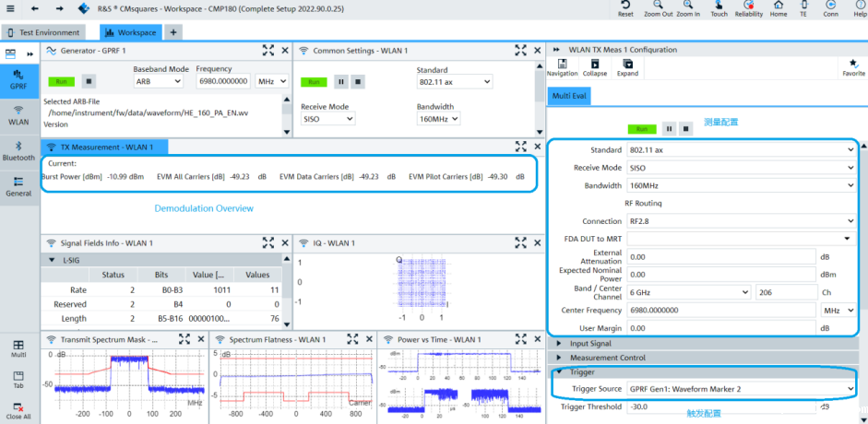Click the Reset toolbar icon
The width and height of the screenshot is (868, 424).
coord(625,9)
